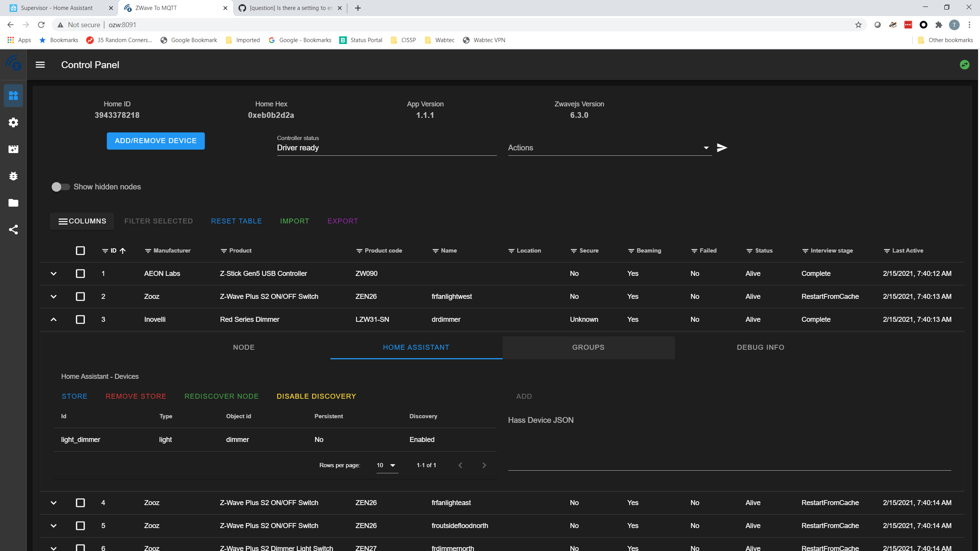Select the network Mesh share icon in sidebar
Viewport: 980px width, 551px height.
click(x=13, y=230)
